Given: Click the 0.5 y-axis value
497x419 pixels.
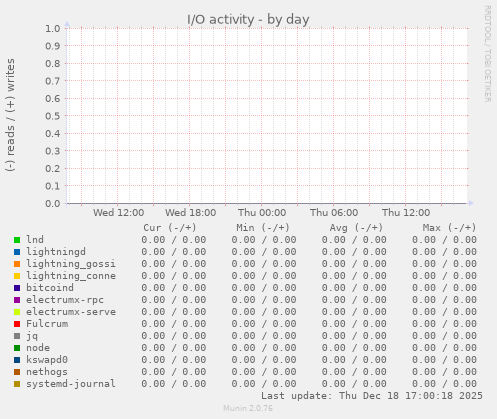Looking at the screenshot, I should pos(53,116).
